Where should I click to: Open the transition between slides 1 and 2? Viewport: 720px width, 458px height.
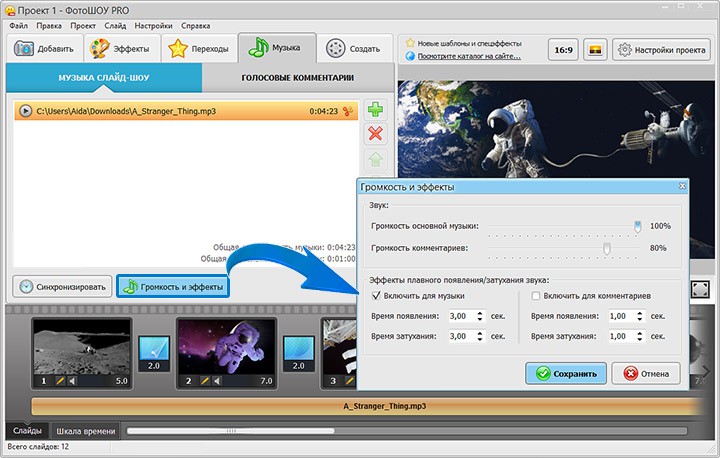154,353
